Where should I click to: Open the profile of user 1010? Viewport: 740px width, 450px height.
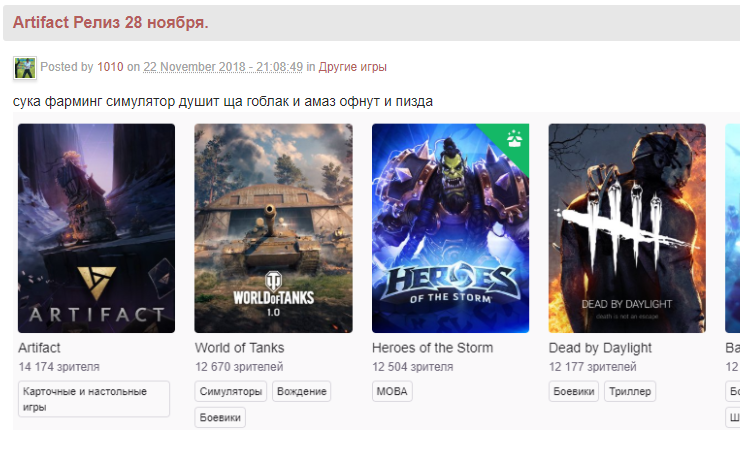point(110,67)
